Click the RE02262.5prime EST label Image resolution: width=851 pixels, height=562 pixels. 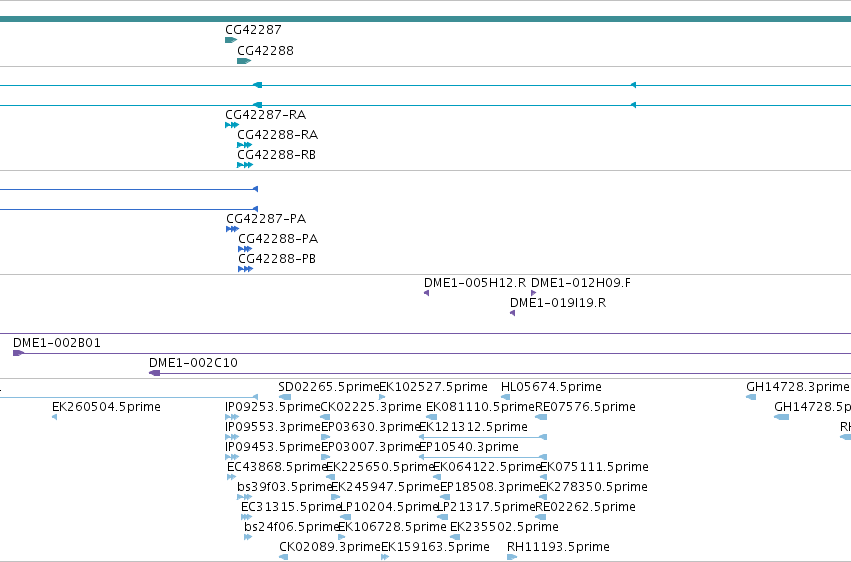(585, 507)
